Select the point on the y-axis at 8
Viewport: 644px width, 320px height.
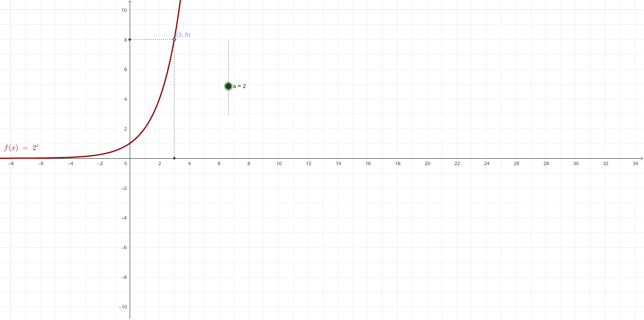click(130, 40)
